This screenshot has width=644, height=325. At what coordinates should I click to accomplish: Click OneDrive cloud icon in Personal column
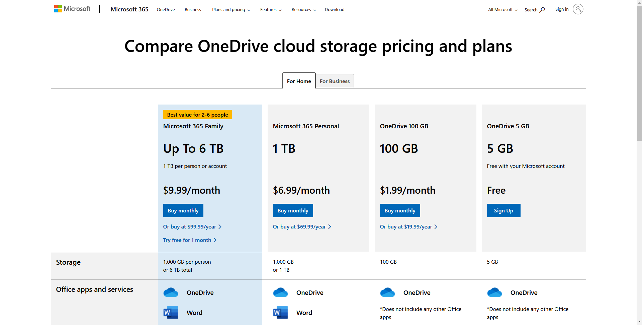point(280,292)
